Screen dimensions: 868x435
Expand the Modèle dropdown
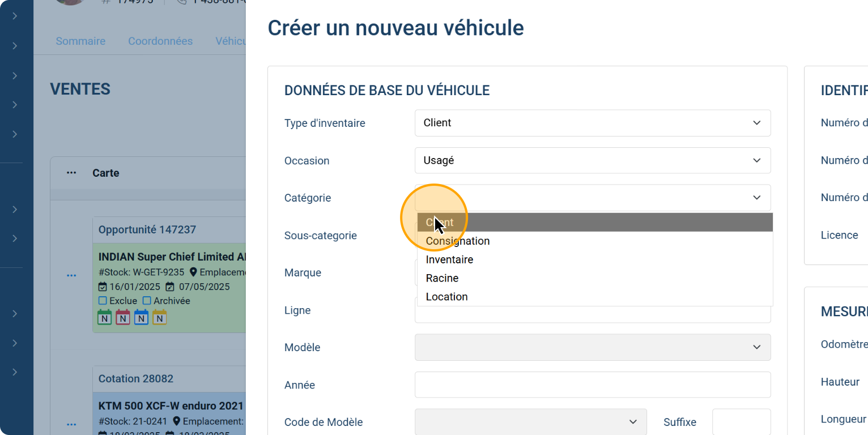[x=592, y=347]
